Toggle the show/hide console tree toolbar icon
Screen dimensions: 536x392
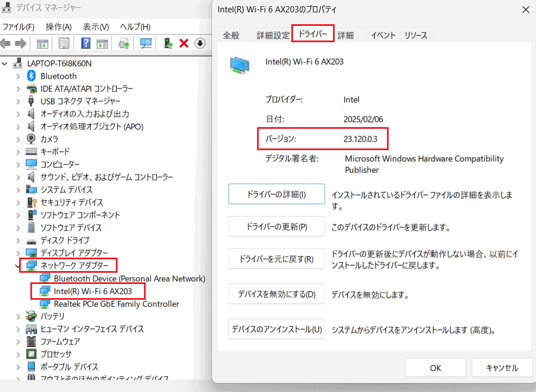click(42, 43)
